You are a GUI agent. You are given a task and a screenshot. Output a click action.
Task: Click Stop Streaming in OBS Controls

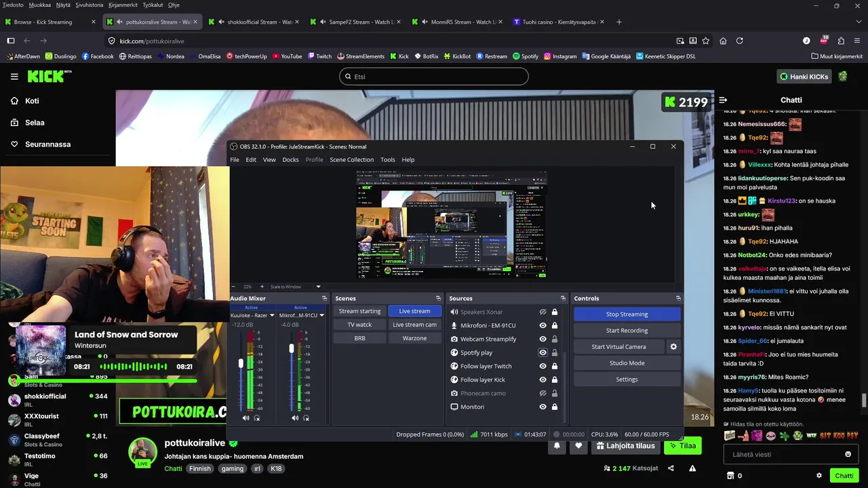tap(627, 314)
